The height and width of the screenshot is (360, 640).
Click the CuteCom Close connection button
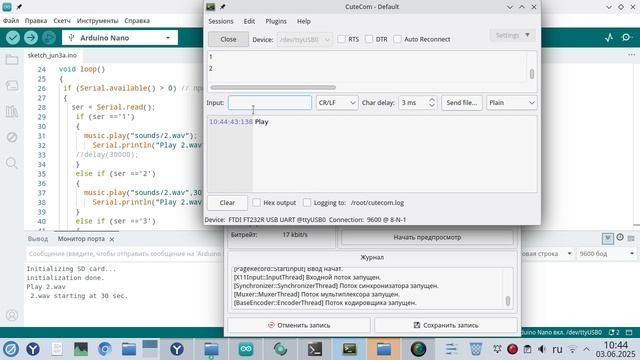point(228,39)
